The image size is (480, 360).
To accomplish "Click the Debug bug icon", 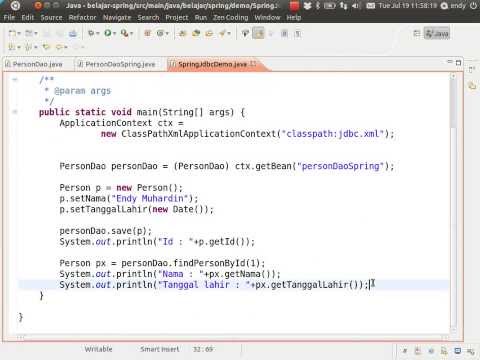I will coord(91,33).
